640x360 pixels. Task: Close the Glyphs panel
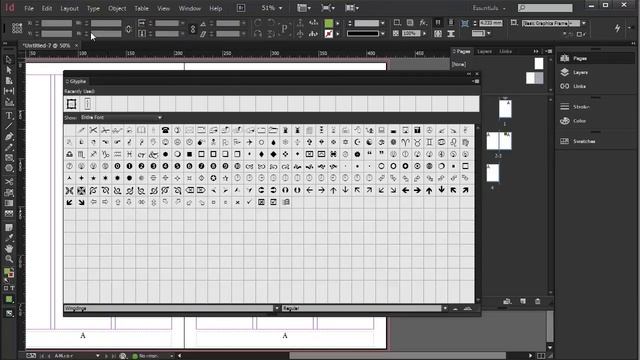coord(477,74)
